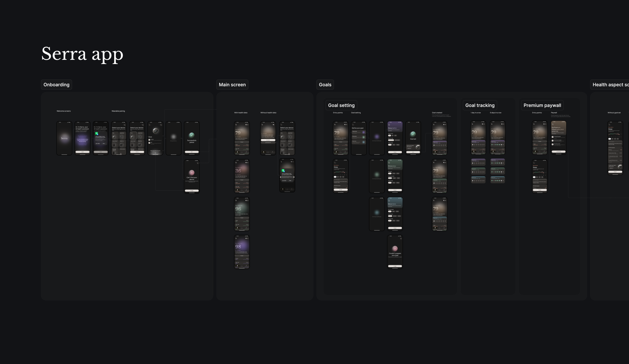Click Health app icon in onboarding permission dialog

pyautogui.click(x=97, y=134)
